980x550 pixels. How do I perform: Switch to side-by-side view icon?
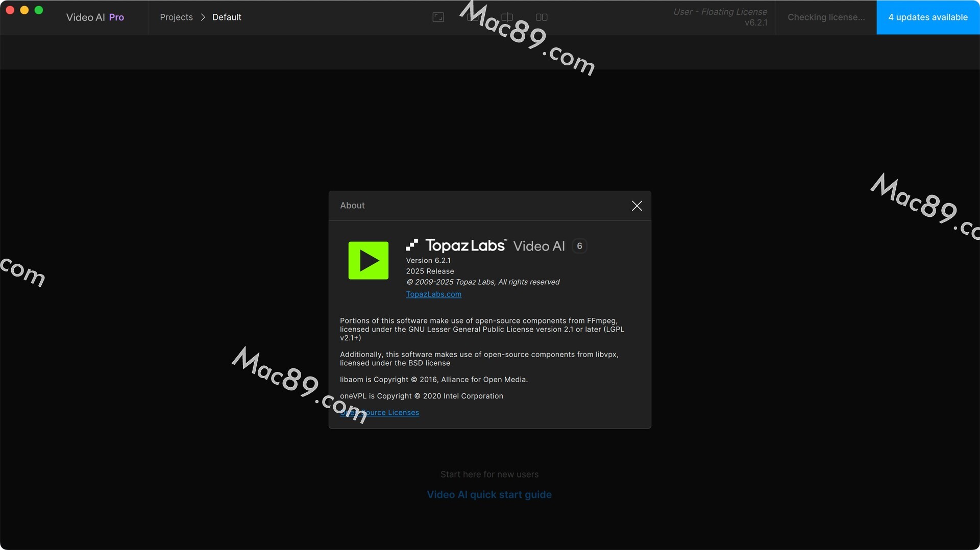pos(542,17)
